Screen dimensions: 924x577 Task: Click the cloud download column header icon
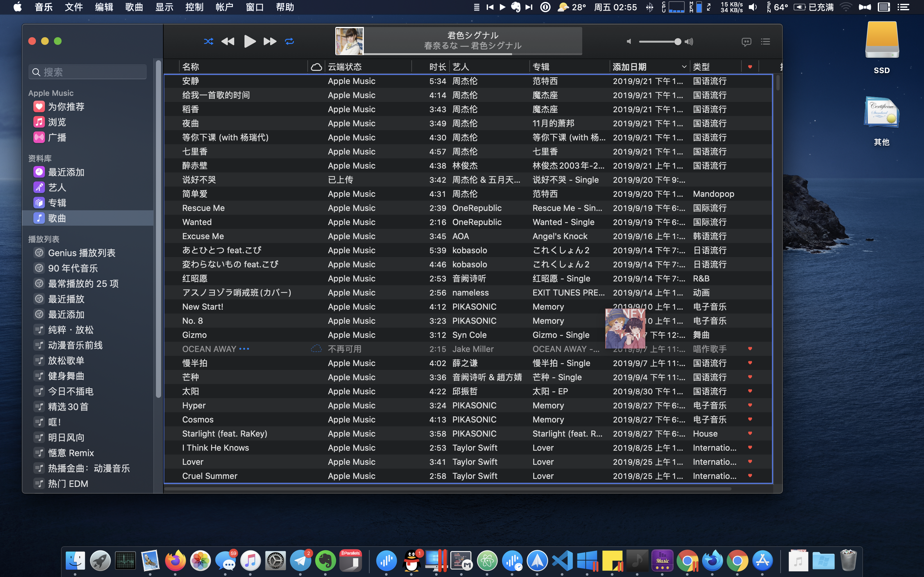(316, 67)
